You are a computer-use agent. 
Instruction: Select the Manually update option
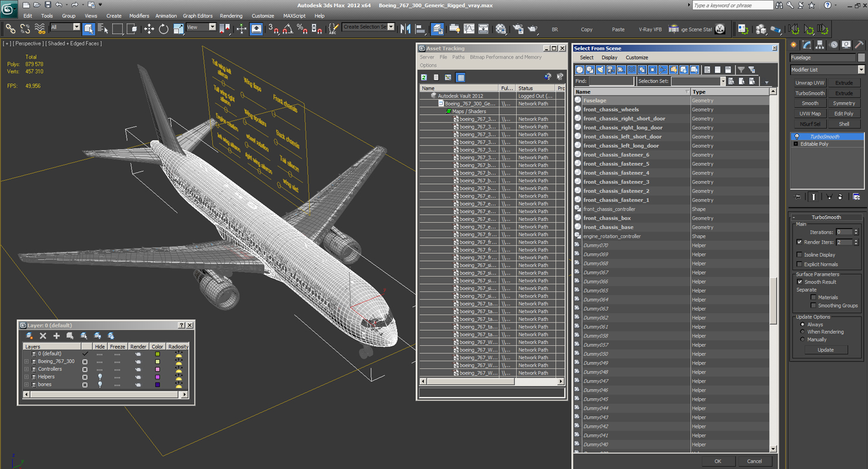click(802, 339)
